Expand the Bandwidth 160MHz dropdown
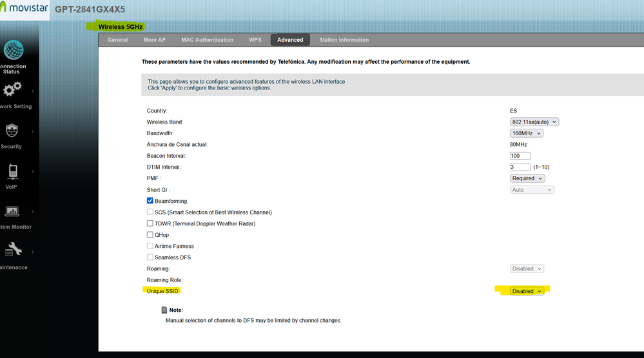644x358 pixels. click(526, 133)
